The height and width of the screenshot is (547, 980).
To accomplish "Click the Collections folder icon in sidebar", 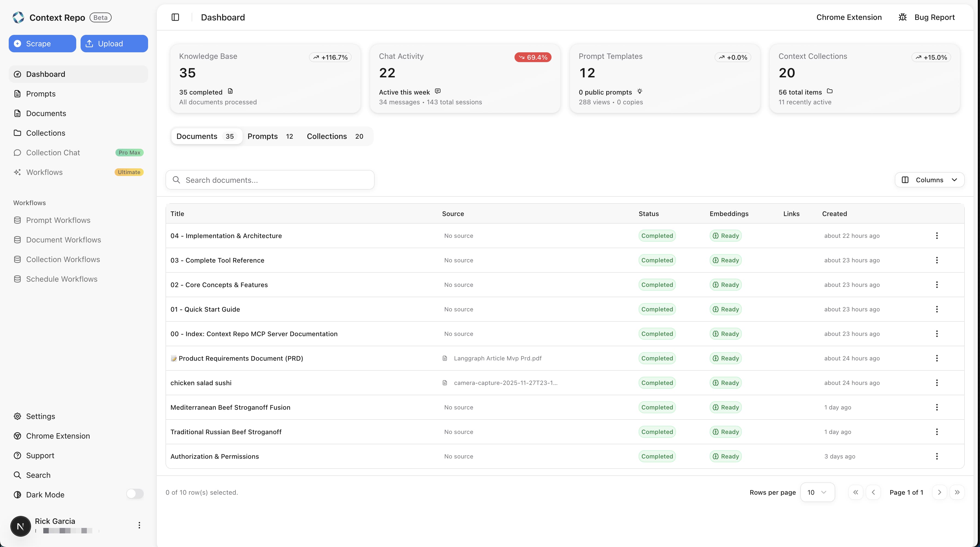I will coord(17,133).
